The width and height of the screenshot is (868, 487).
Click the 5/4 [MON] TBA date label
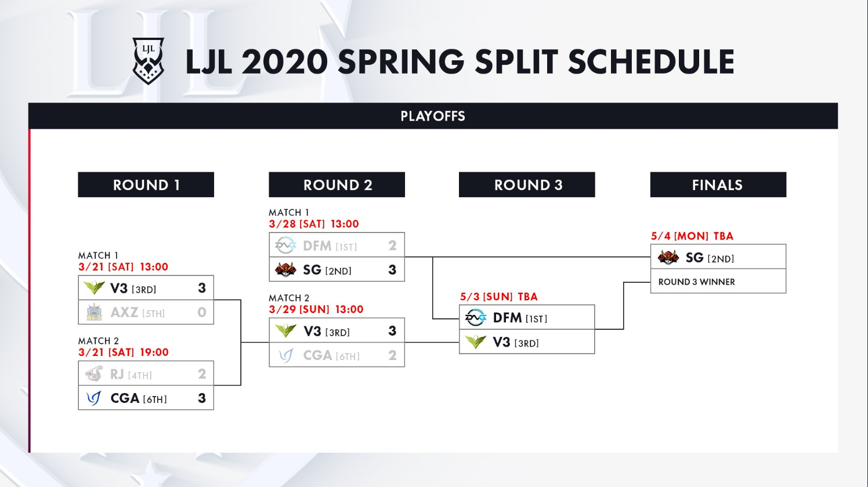point(692,236)
